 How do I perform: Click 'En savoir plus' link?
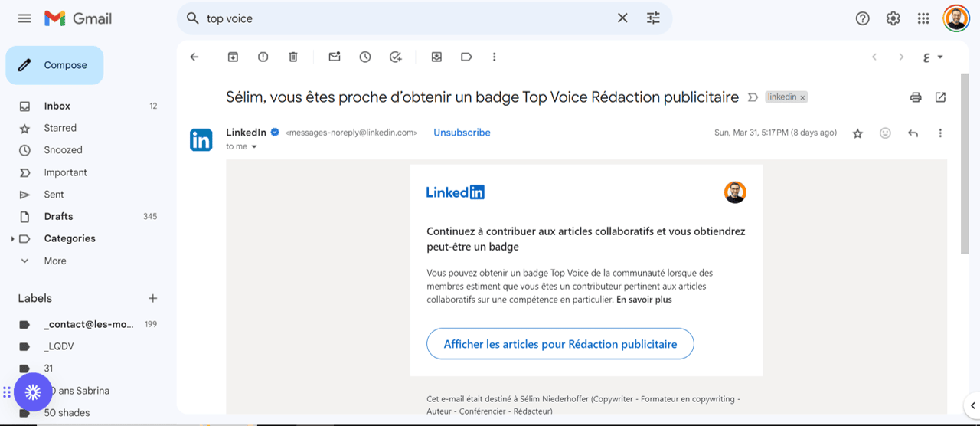(x=644, y=300)
